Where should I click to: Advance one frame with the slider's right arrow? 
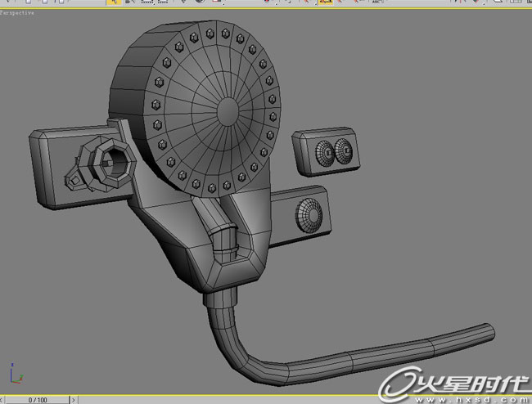74,400
